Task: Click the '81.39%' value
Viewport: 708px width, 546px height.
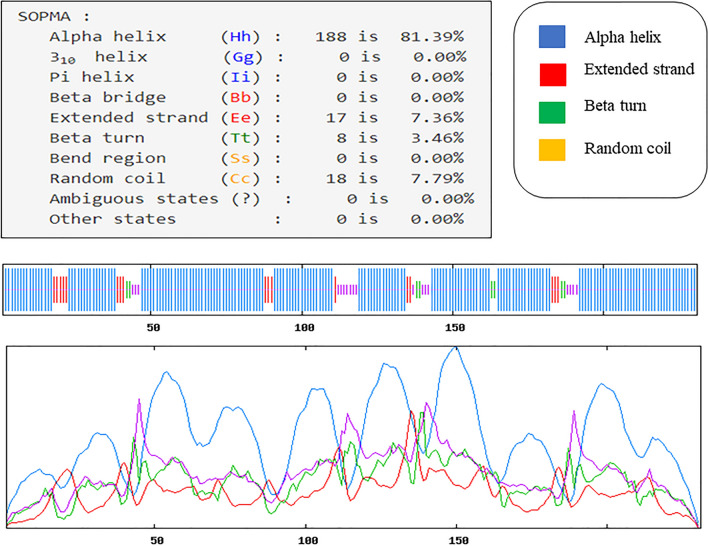Action: (x=432, y=37)
